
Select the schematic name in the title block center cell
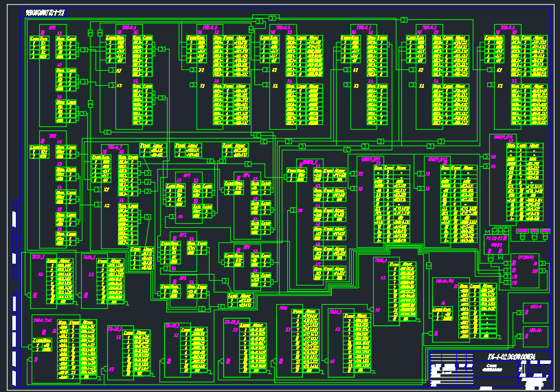coord(492,368)
